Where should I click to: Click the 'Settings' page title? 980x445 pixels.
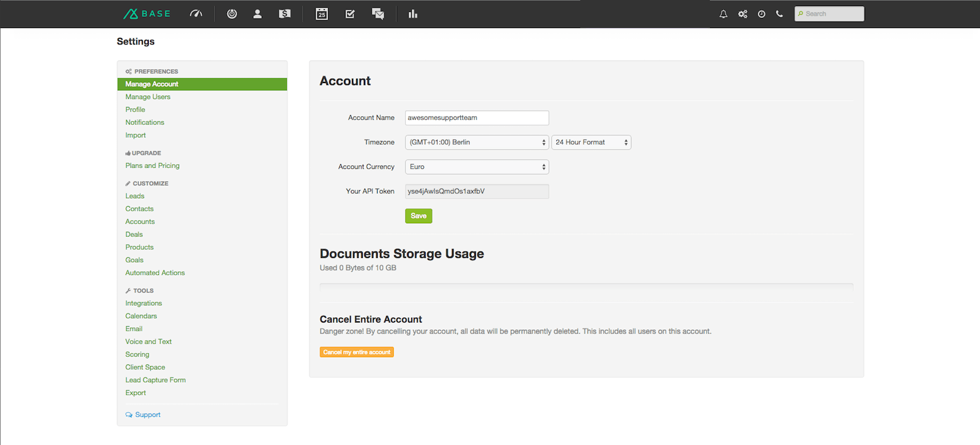pyautogui.click(x=136, y=41)
